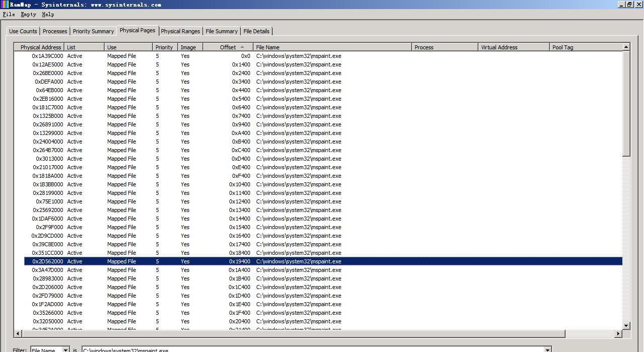Open the File menu
Image resolution: width=644 pixels, height=352 pixels.
[9, 14]
